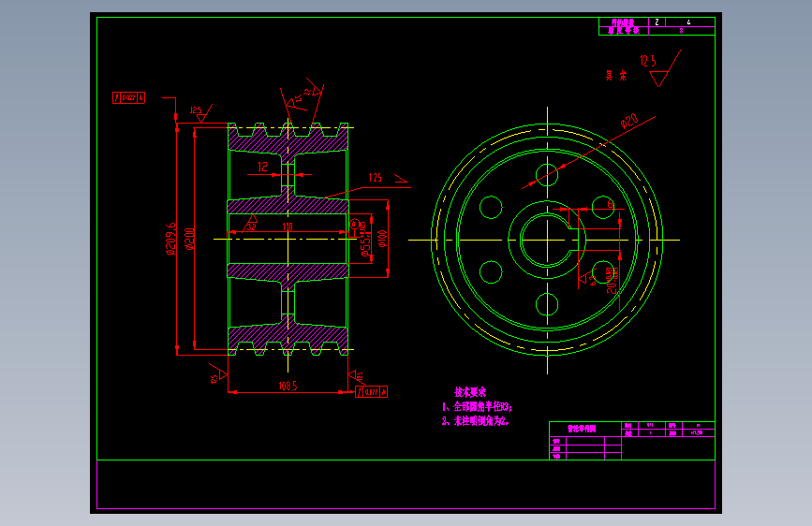Pick the ø20 hole diameter label

tap(629, 122)
